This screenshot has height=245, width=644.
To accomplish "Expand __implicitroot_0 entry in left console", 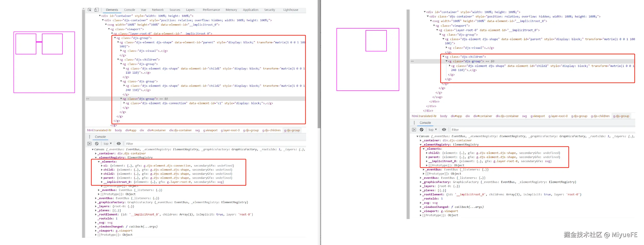I will point(102,182).
